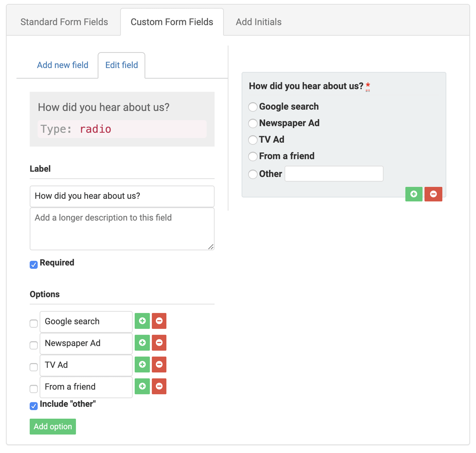Click the green plus icon in the form preview
The image size is (476, 453).
point(414,194)
